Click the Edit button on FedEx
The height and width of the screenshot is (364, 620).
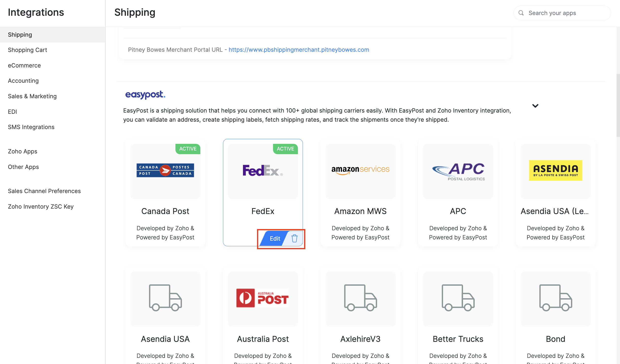click(275, 238)
